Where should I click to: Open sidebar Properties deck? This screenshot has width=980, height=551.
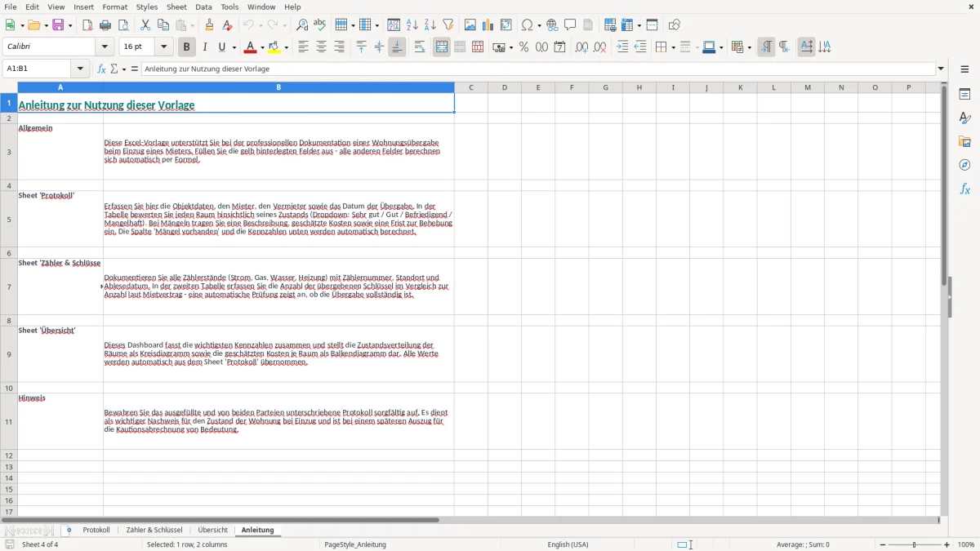click(964, 95)
